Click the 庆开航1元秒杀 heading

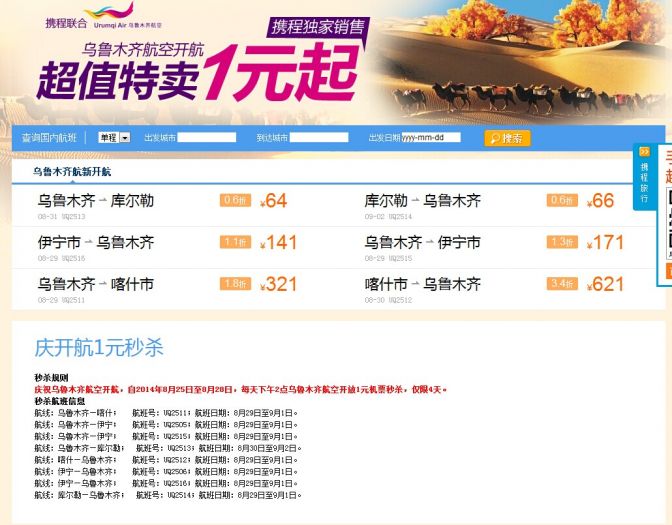[99, 347]
